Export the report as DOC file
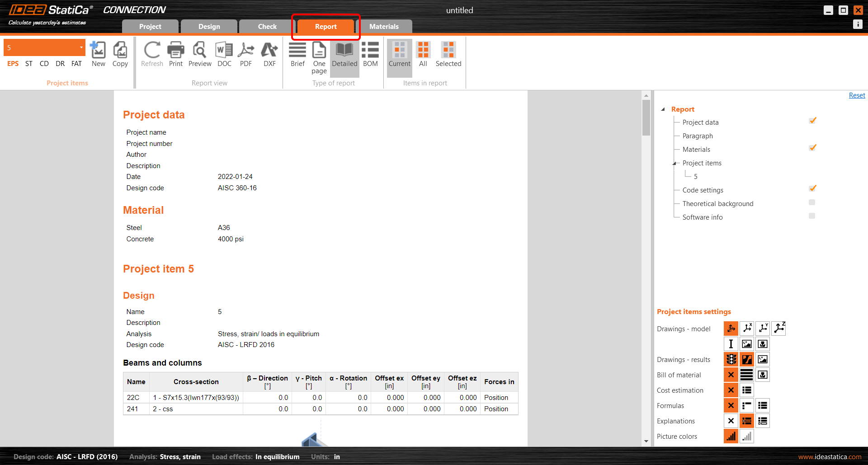This screenshot has height=465, width=868. coord(224,54)
